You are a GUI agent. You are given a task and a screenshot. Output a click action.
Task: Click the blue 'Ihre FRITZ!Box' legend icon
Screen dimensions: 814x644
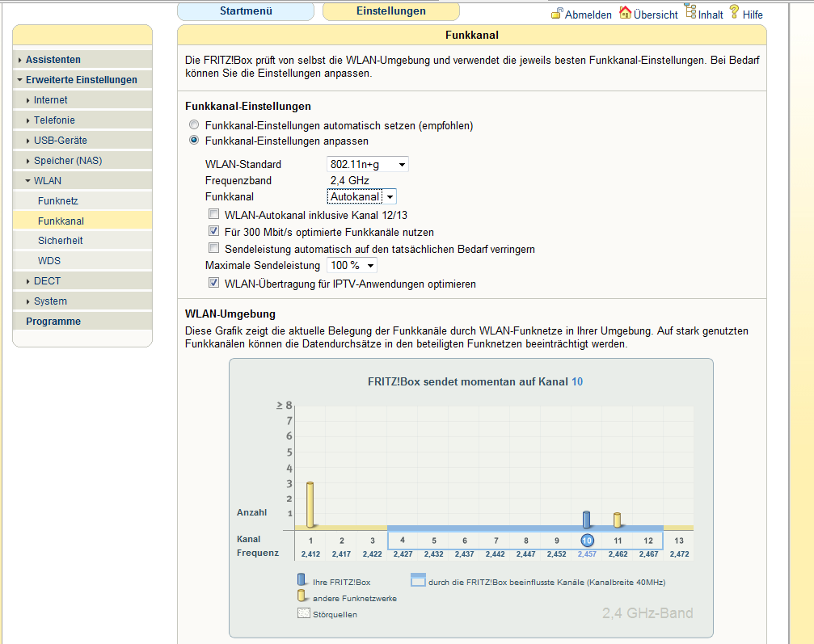(301, 579)
